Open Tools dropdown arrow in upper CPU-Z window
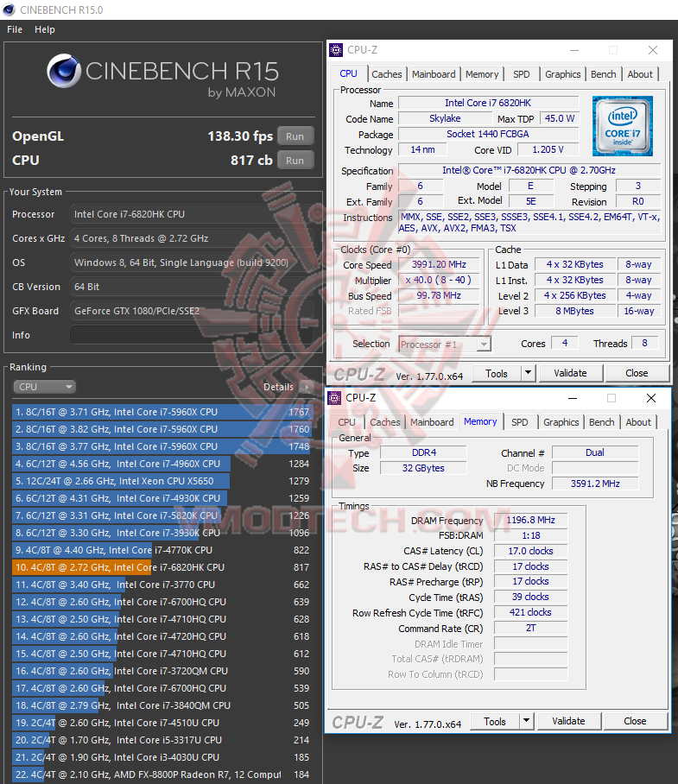This screenshot has width=678, height=784. pyautogui.click(x=529, y=374)
